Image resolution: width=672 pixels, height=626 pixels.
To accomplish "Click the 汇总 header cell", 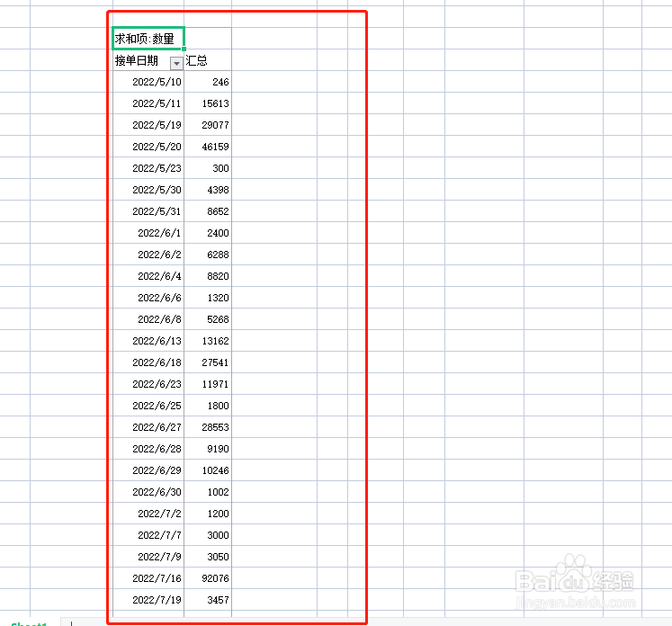I will coord(208,60).
